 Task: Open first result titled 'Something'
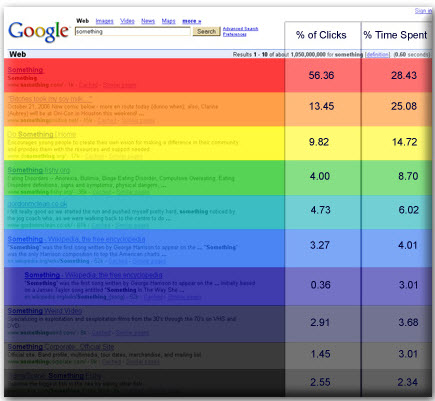point(25,70)
